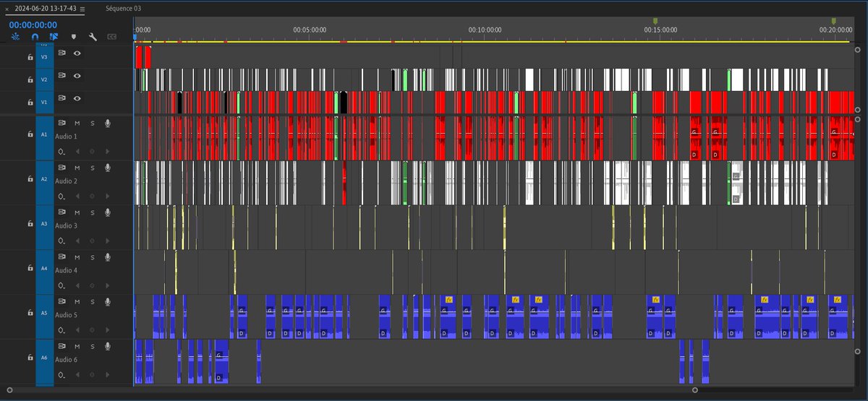Click the closed captions CC icon
The image size is (868, 401).
pyautogui.click(x=112, y=36)
